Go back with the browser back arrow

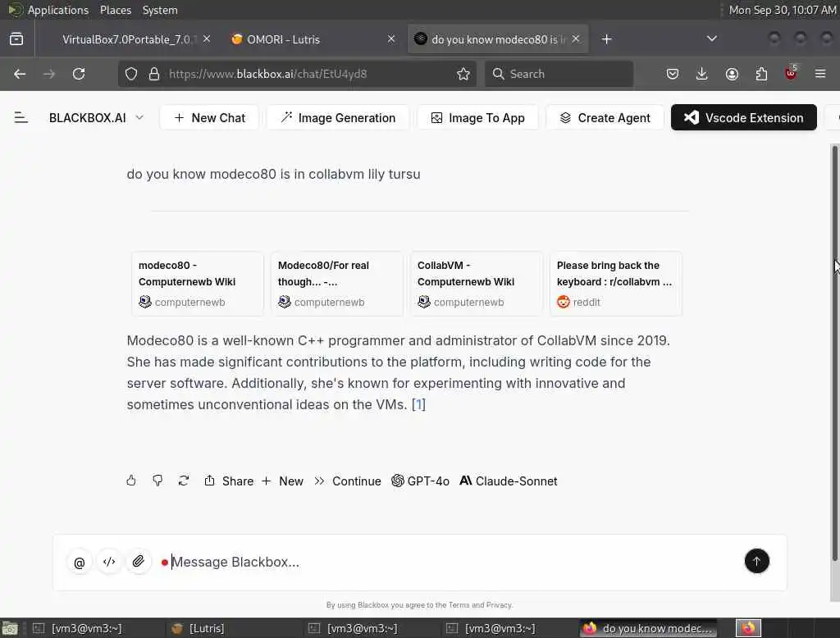click(x=20, y=74)
